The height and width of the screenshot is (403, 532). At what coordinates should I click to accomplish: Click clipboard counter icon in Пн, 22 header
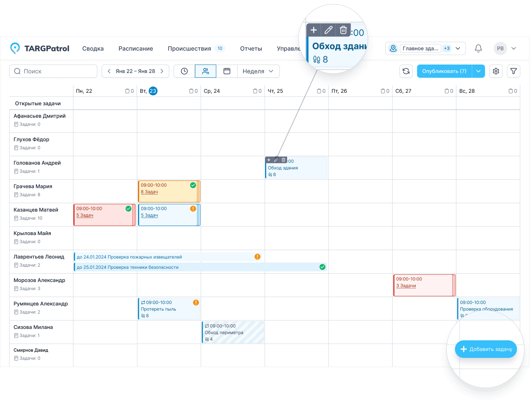pos(127,91)
